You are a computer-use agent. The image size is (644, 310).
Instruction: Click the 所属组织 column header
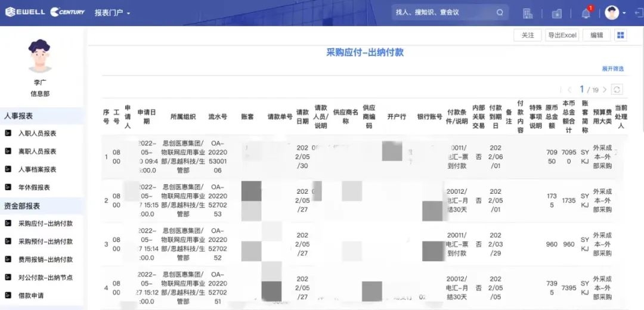click(x=183, y=117)
